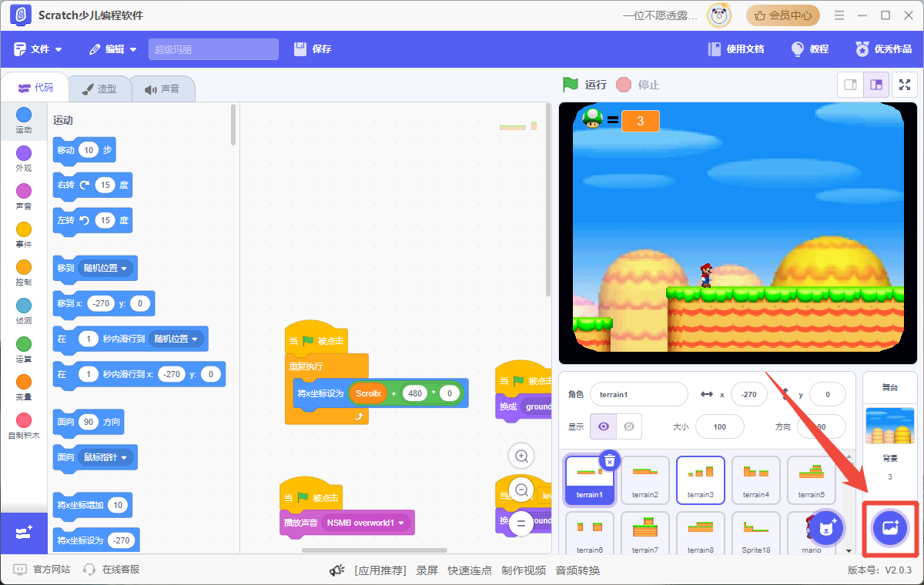924x585 pixels.
Task: Select the 声音 category circle in palette
Action: coord(24,191)
